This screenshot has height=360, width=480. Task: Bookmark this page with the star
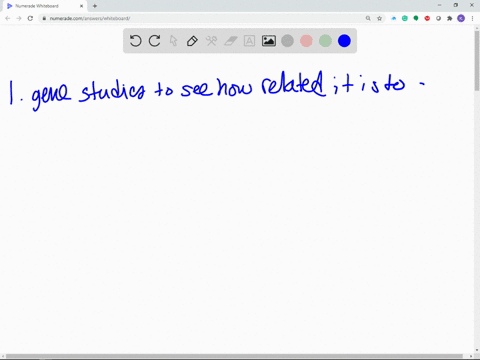pos(379,18)
